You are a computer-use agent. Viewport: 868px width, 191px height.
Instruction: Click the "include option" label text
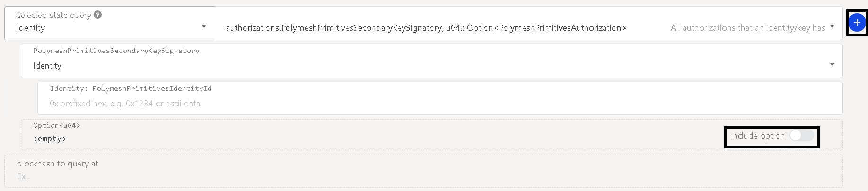pos(757,136)
